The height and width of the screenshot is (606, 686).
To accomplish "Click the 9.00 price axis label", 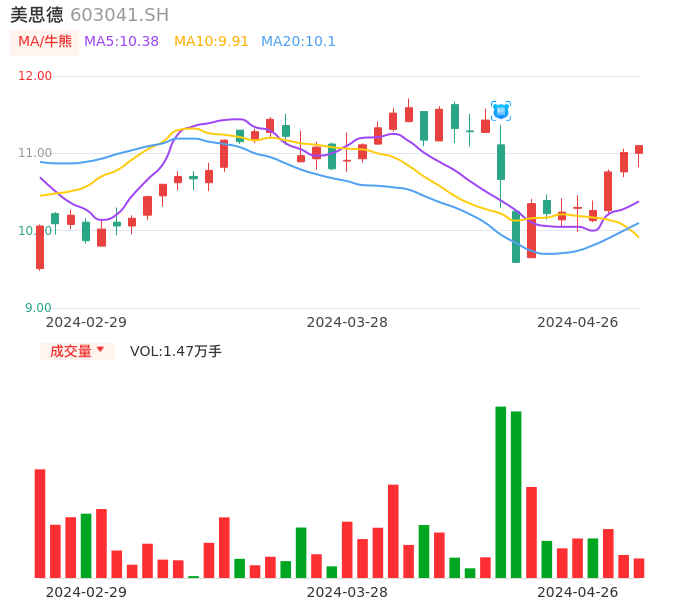I will pos(38,308).
